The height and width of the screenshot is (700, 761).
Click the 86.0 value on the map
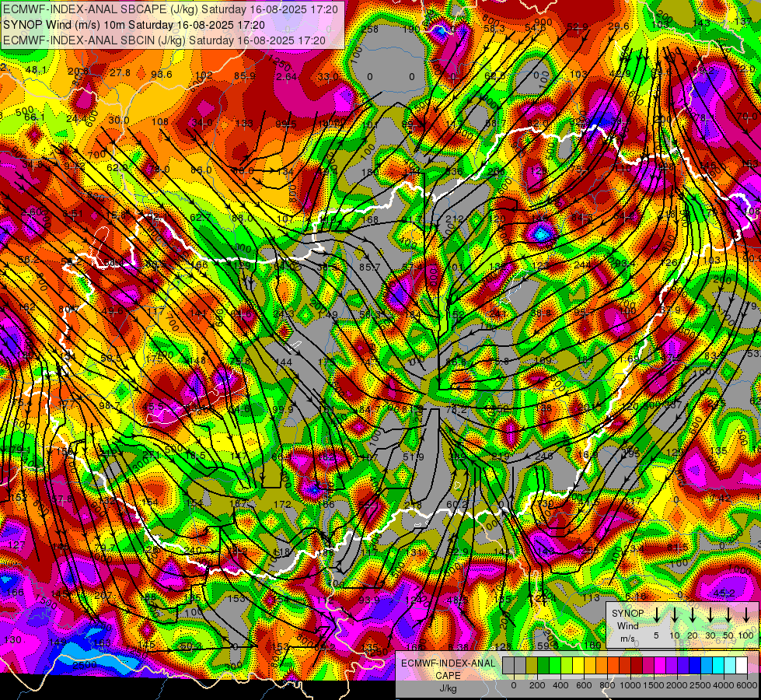201,170
